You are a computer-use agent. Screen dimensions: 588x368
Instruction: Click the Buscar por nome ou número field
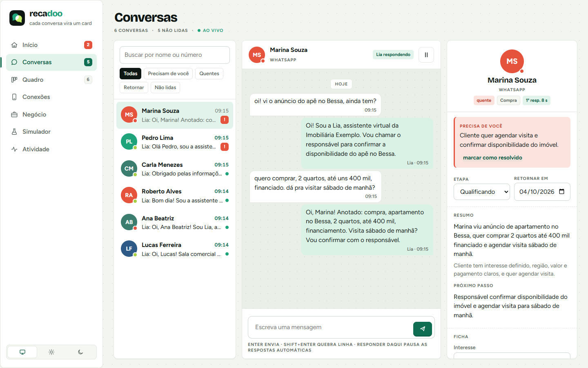[175, 55]
